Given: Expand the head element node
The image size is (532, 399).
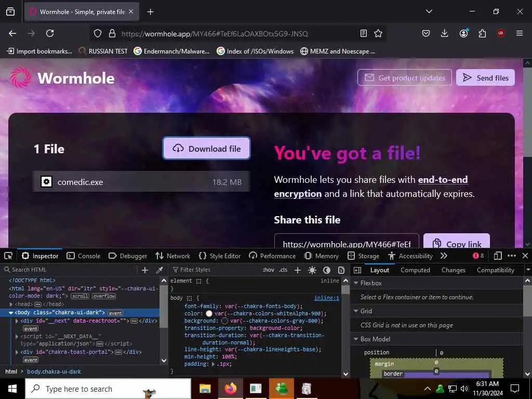Looking at the screenshot, I should [11, 304].
